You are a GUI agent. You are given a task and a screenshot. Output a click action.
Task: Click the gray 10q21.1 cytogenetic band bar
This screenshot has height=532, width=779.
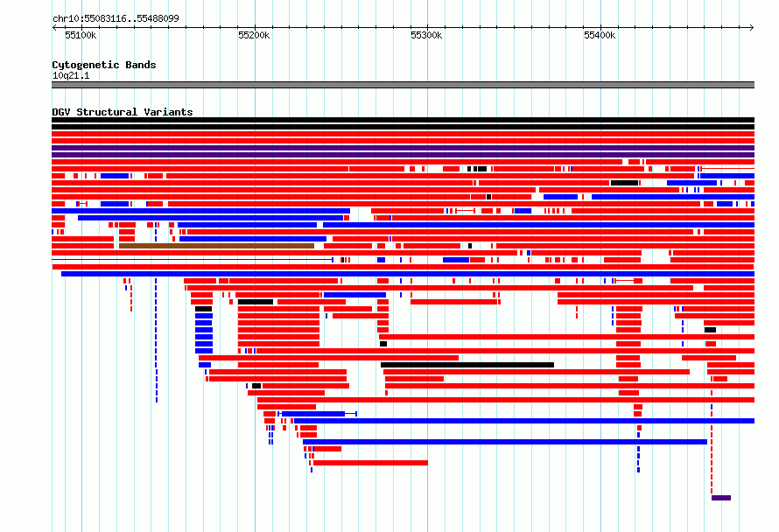403,85
